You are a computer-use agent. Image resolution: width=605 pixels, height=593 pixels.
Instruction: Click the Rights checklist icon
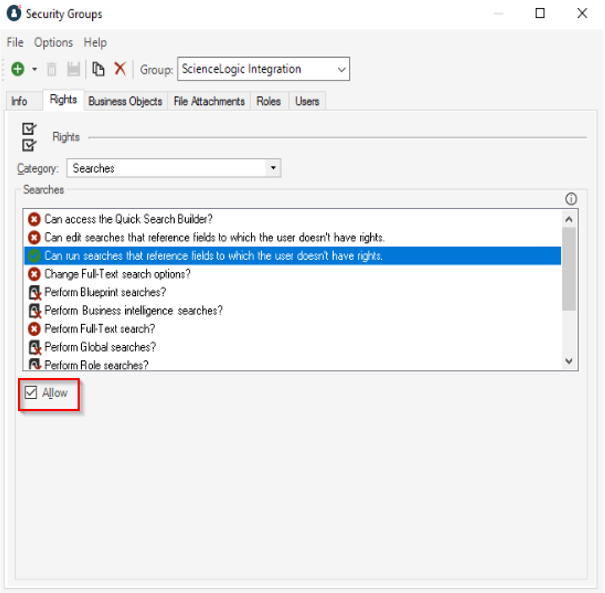click(29, 136)
